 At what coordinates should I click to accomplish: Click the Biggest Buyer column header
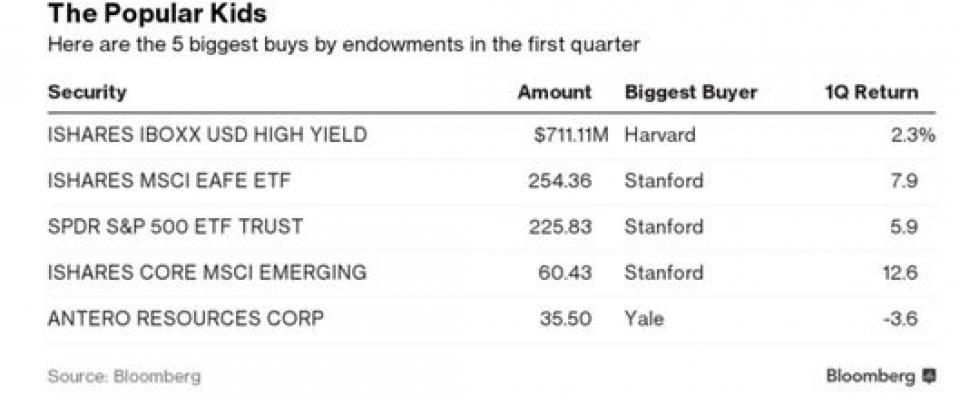691,93
